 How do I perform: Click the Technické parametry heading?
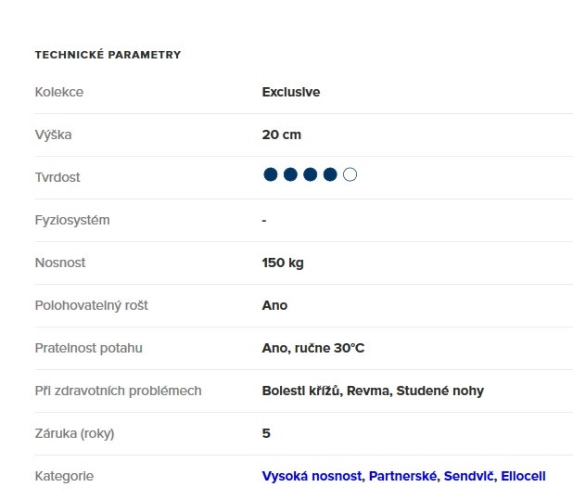108,55
